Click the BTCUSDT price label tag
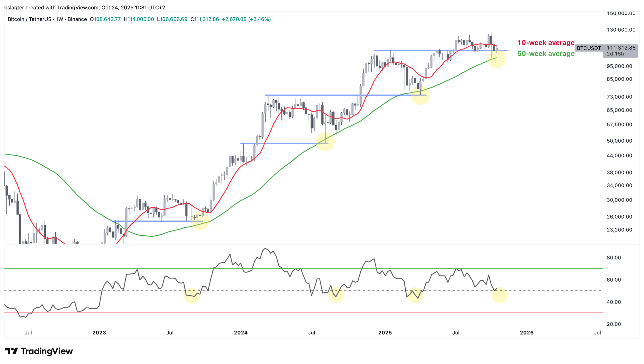 point(589,48)
